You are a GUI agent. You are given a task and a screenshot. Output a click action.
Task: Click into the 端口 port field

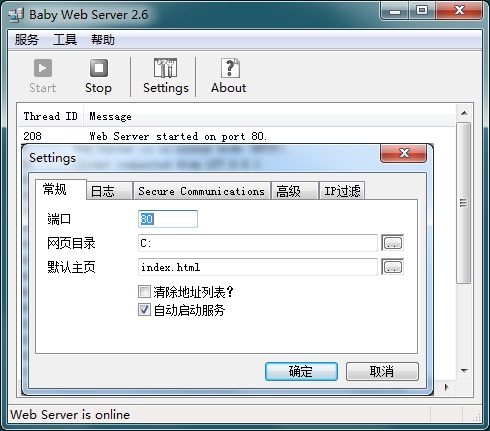click(168, 219)
